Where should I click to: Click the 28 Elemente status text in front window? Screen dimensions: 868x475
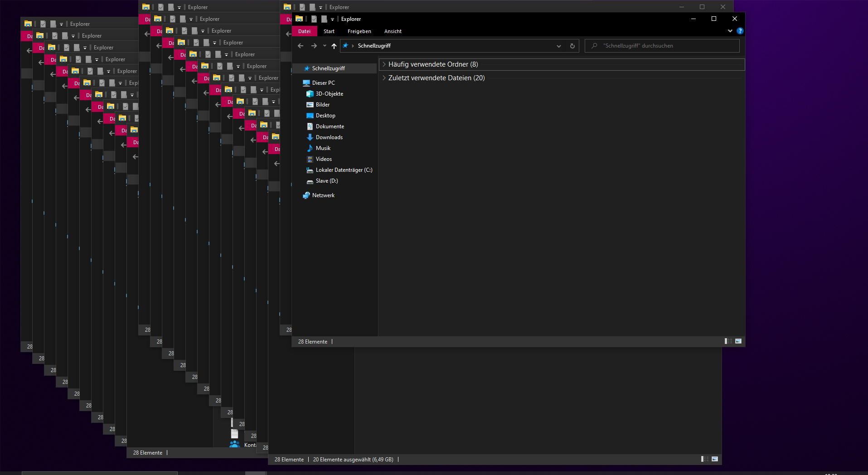[x=313, y=342]
